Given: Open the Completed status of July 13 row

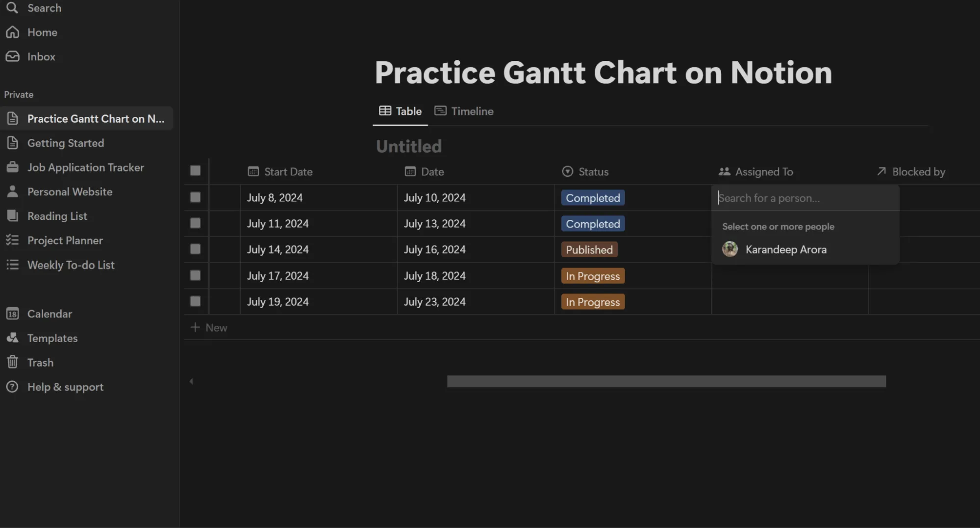Looking at the screenshot, I should coord(593,224).
